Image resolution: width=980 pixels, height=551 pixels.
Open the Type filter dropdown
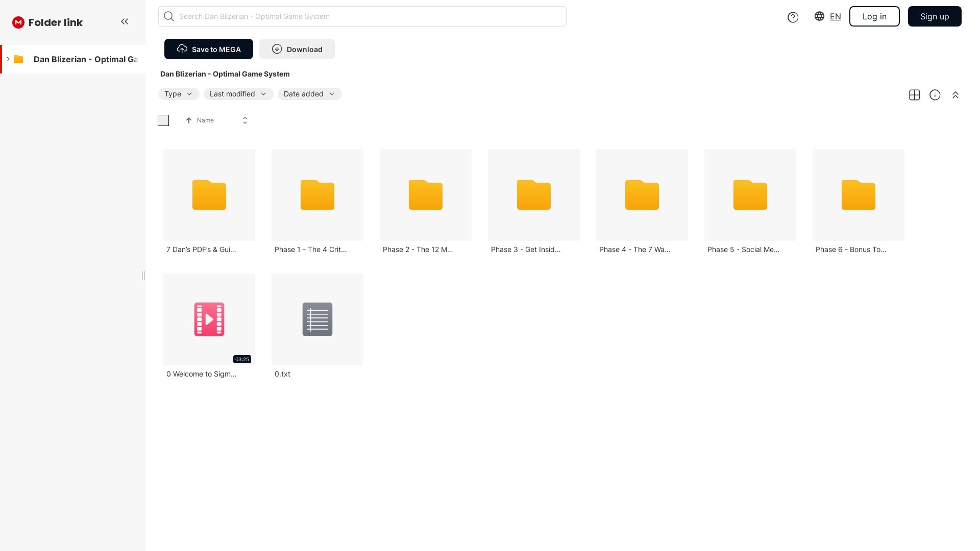point(178,94)
